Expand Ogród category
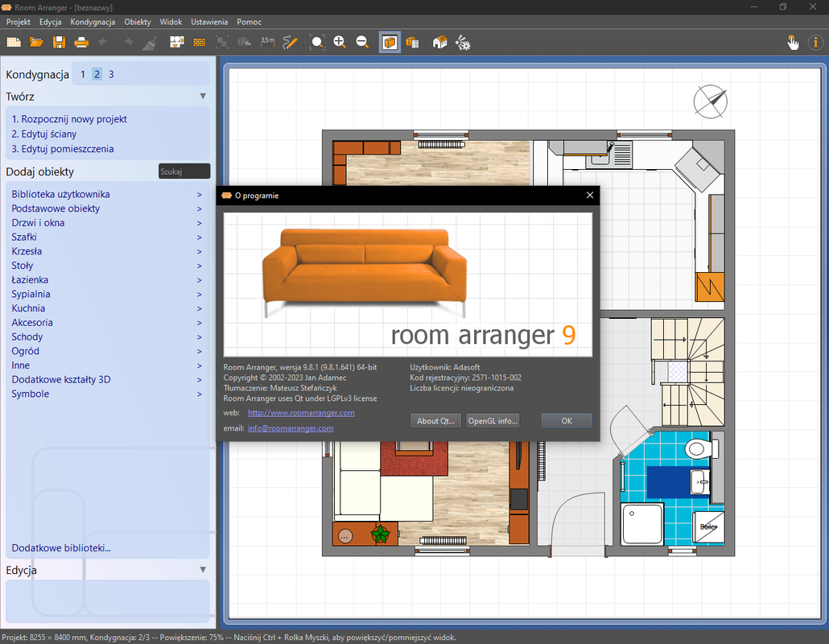Screen dimensions: 829x644 click(x=107, y=351)
